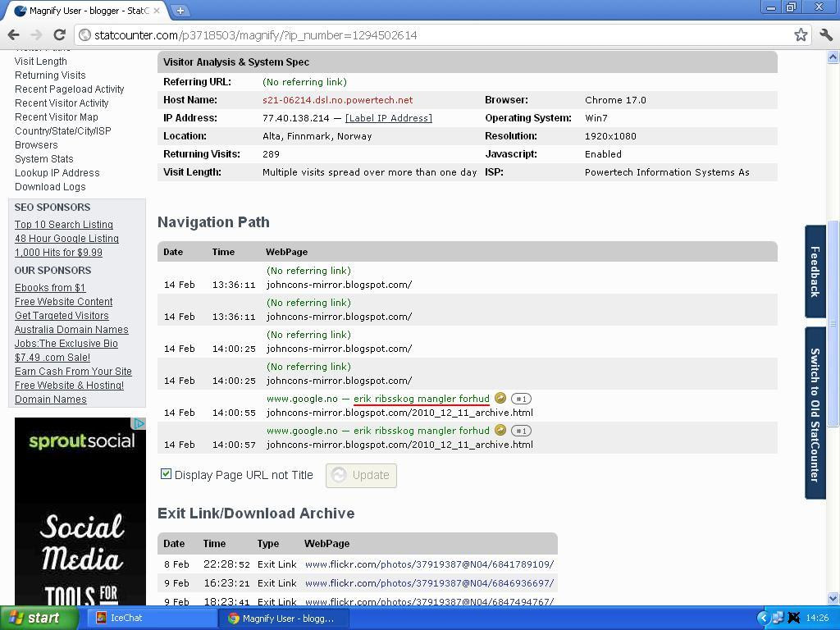Screen dimensions: 840x630
Task: Click Earn Cash From Your Site link
Action: click(73, 372)
